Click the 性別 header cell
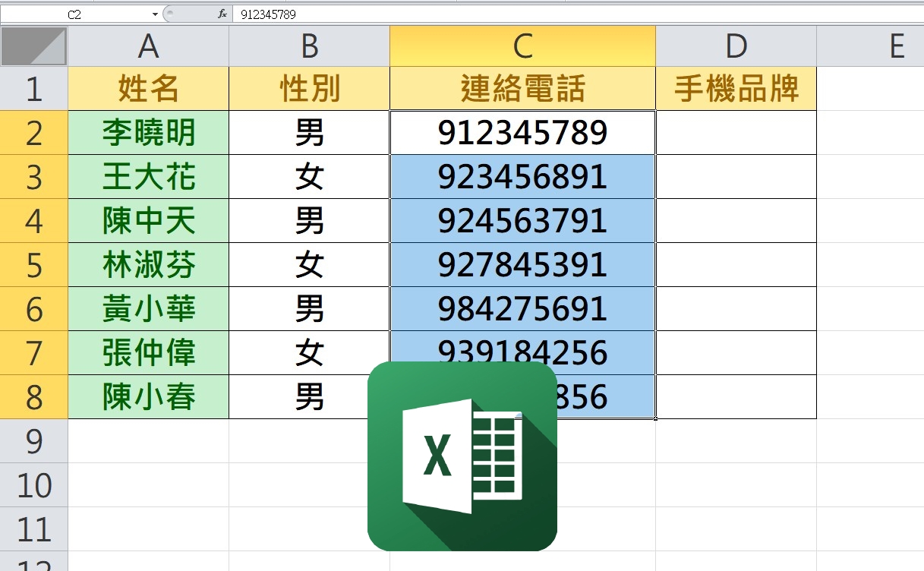 (x=309, y=89)
